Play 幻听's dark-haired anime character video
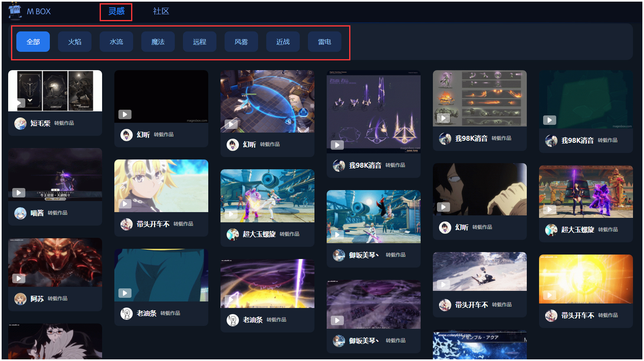This screenshot has height=361, width=644. [x=443, y=207]
